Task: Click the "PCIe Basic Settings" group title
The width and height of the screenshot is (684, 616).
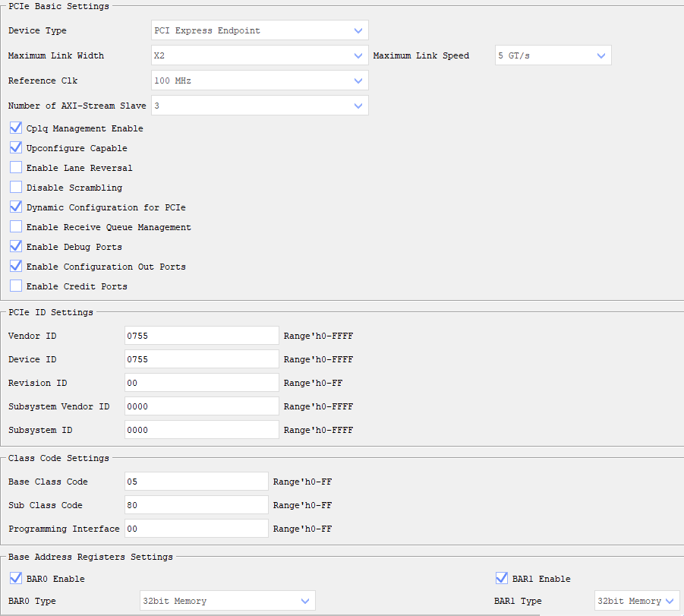Action: coord(59,6)
